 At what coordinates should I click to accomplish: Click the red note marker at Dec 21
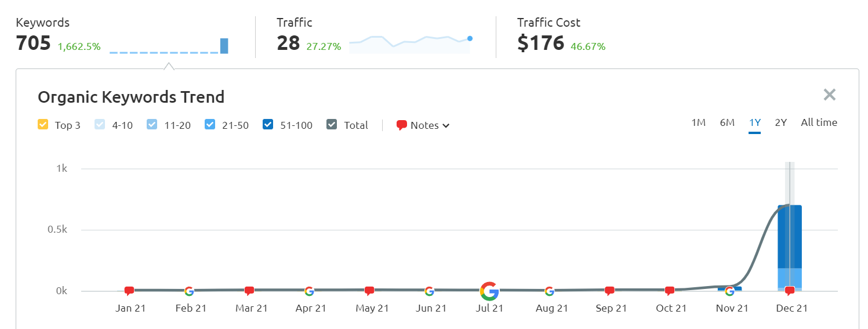(789, 291)
